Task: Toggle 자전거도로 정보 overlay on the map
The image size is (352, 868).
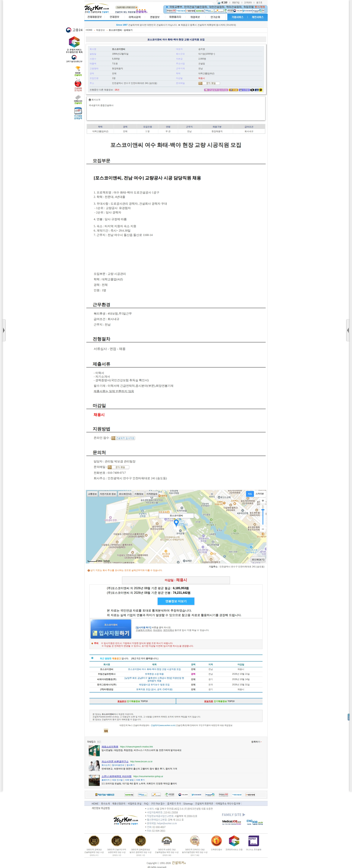Action: (x=108, y=494)
